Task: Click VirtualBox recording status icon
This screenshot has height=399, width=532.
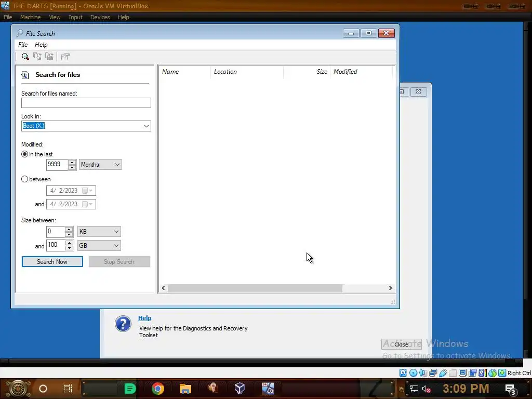Action: pos(472,373)
